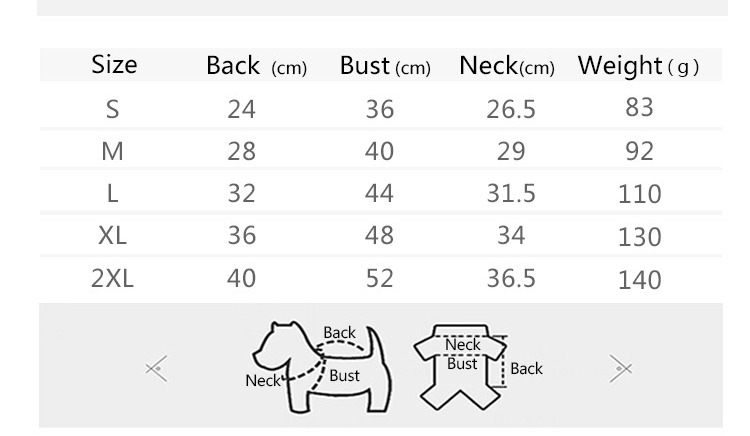Click the 48 bust value for XL
Viewport: 750px width, 436px height.
[380, 235]
